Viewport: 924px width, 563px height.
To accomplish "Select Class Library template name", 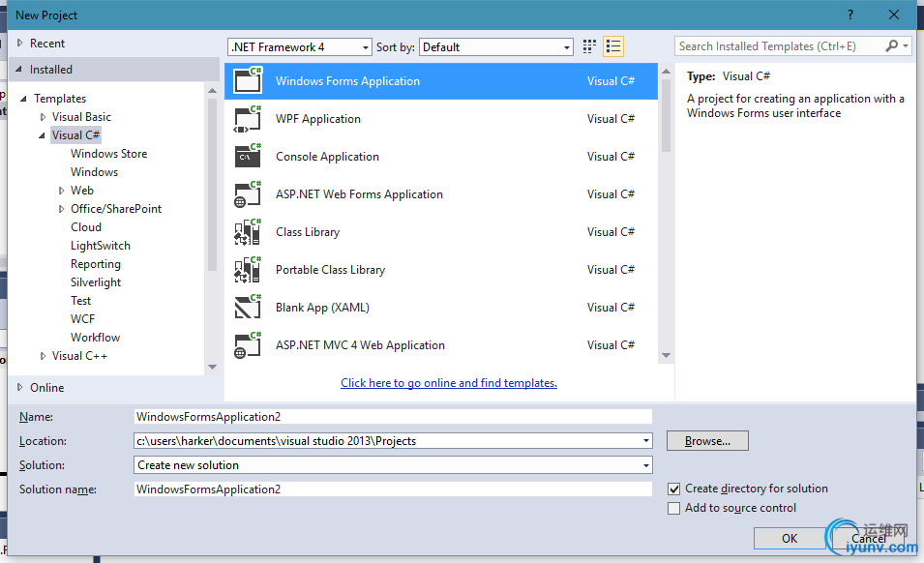I will pos(308,232).
